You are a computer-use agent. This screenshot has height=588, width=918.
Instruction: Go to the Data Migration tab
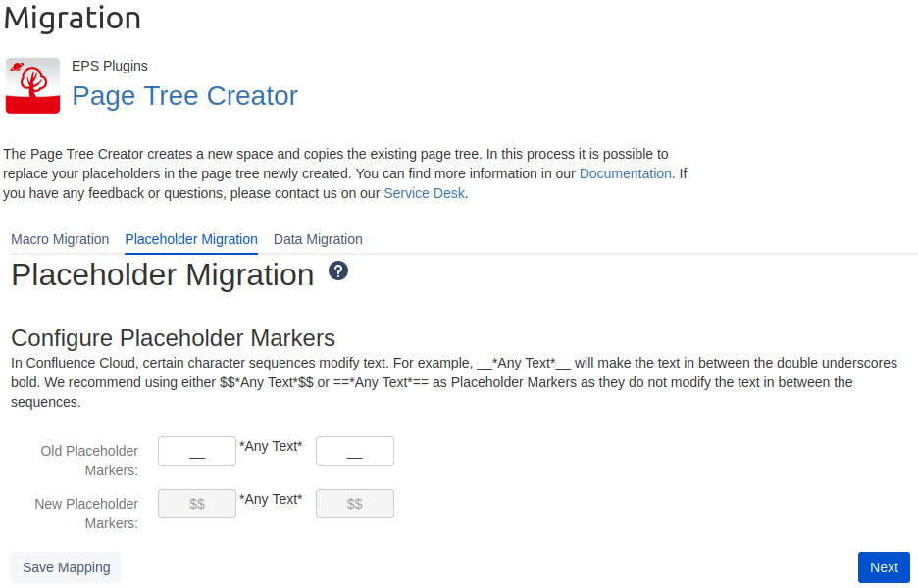[318, 239]
